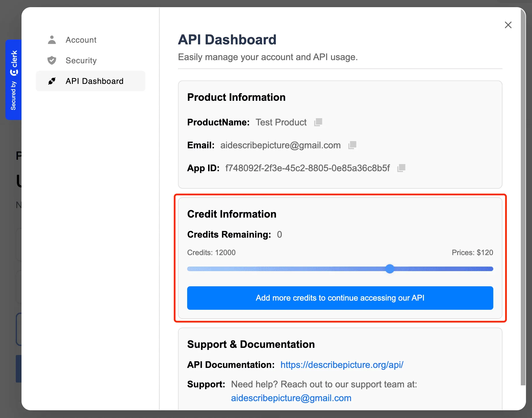The image size is (532, 418).
Task: Click the support email address link
Action: [x=291, y=398]
